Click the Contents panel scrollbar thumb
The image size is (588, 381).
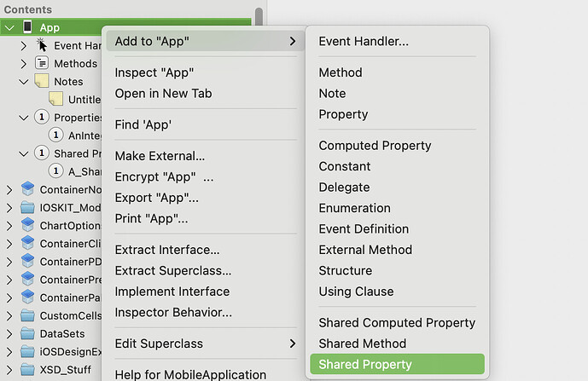[259, 16]
